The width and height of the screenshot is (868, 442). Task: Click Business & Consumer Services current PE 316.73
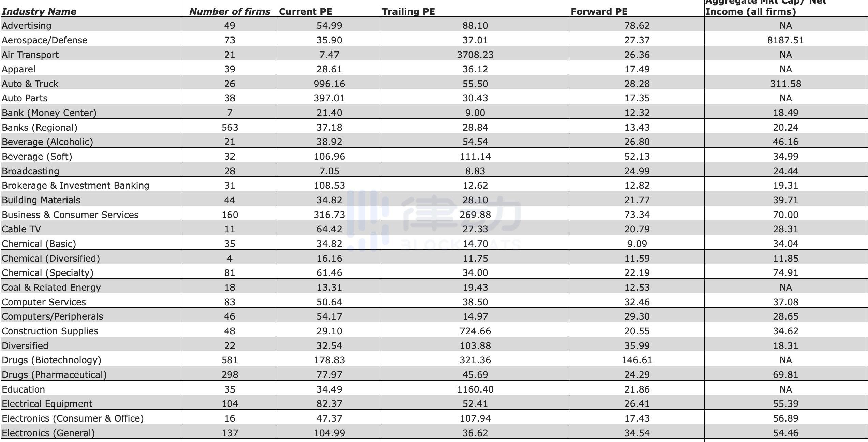tap(329, 215)
